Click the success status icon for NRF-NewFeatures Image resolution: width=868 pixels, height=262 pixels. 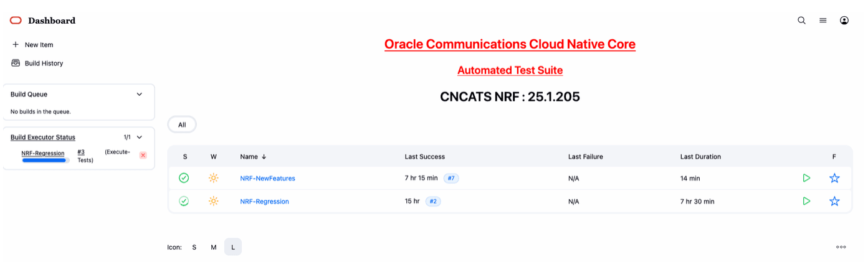point(184,178)
